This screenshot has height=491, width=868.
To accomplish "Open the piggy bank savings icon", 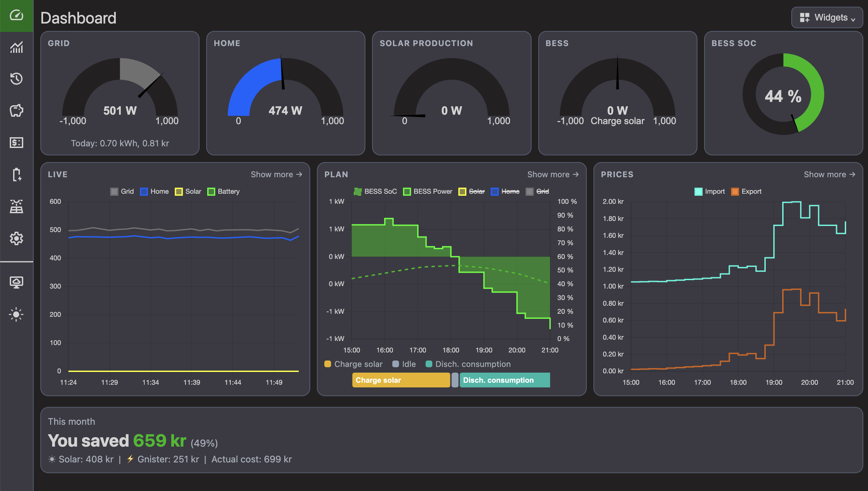I will [16, 110].
